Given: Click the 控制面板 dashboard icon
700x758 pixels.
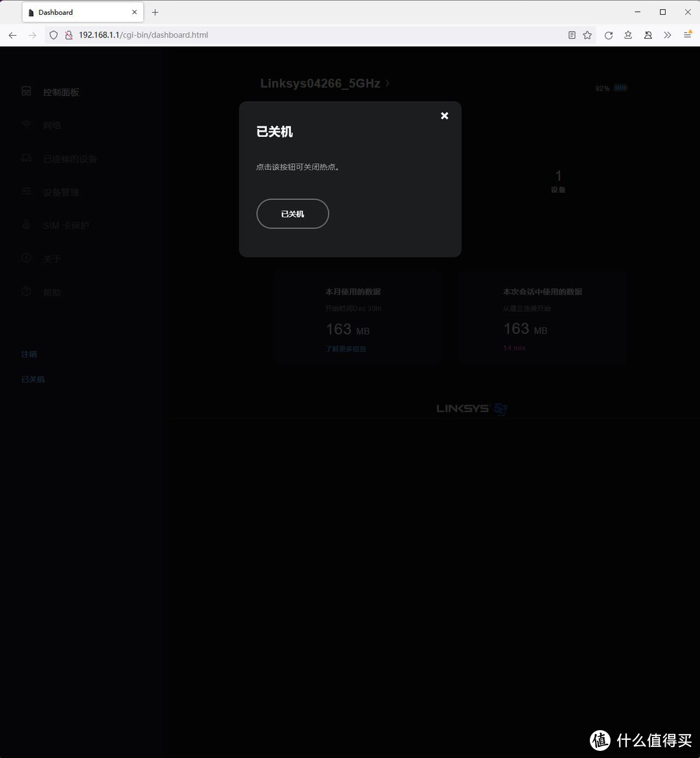Looking at the screenshot, I should (x=26, y=91).
